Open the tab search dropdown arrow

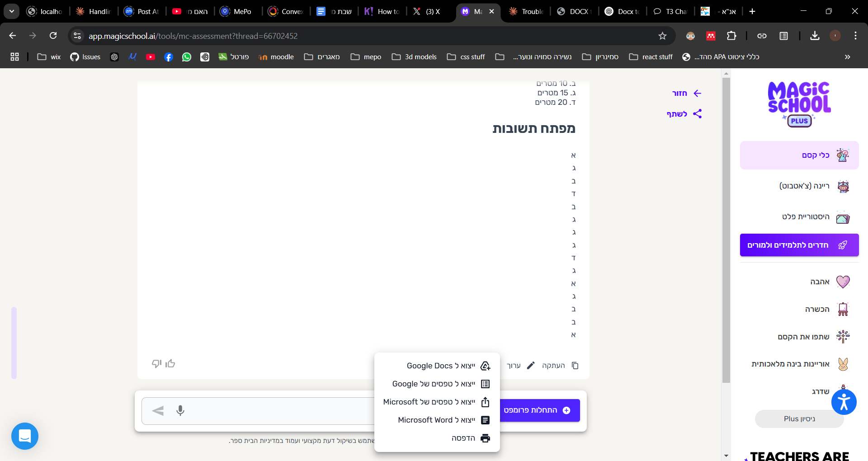click(11, 11)
